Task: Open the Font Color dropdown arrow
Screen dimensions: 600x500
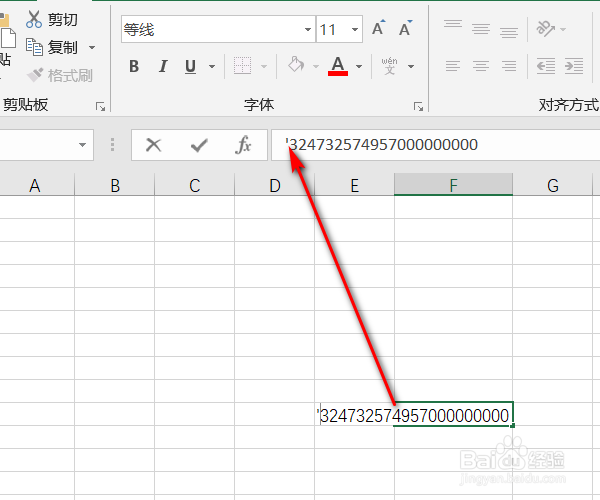Action: 359,67
